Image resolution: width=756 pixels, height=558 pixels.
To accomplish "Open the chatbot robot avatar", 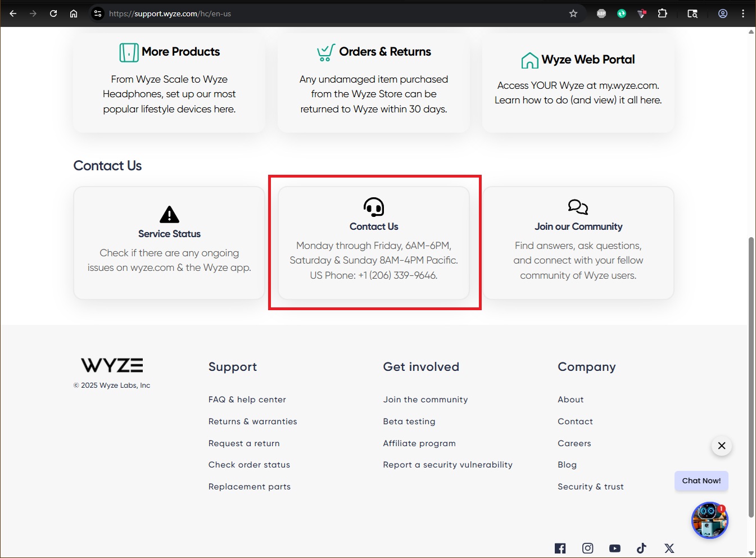I will 710,520.
